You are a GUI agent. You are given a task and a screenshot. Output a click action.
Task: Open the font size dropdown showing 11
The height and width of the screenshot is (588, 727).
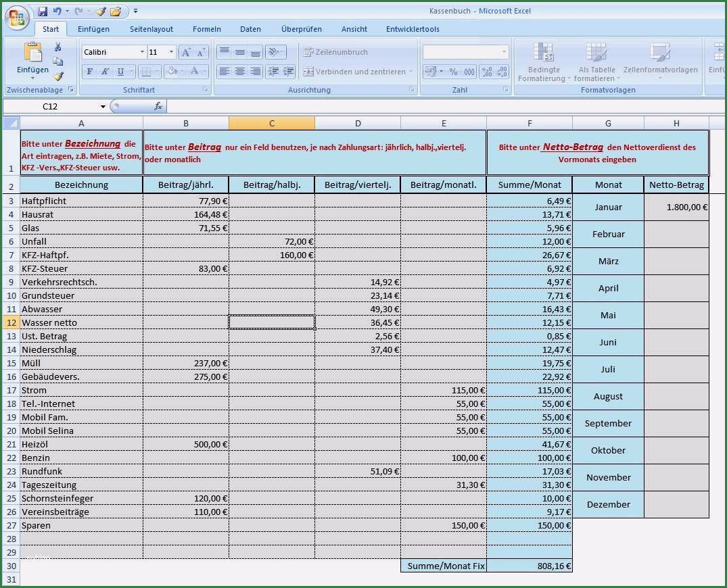tap(171, 52)
